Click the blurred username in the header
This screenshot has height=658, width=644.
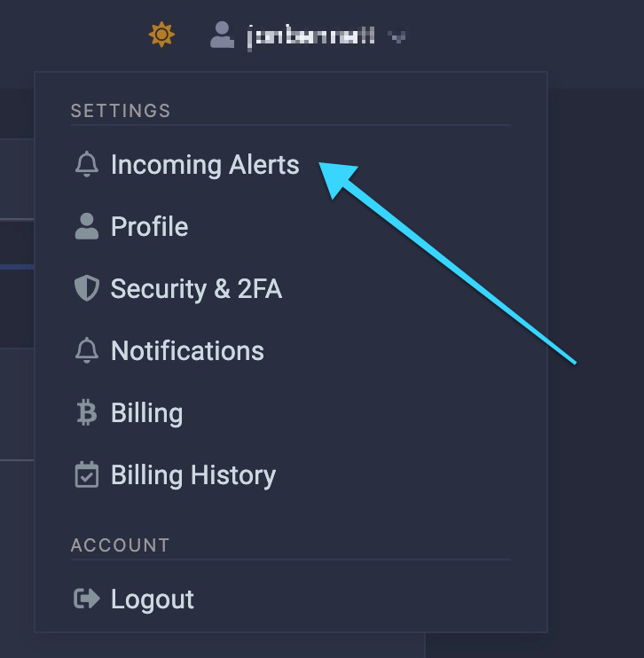(311, 37)
